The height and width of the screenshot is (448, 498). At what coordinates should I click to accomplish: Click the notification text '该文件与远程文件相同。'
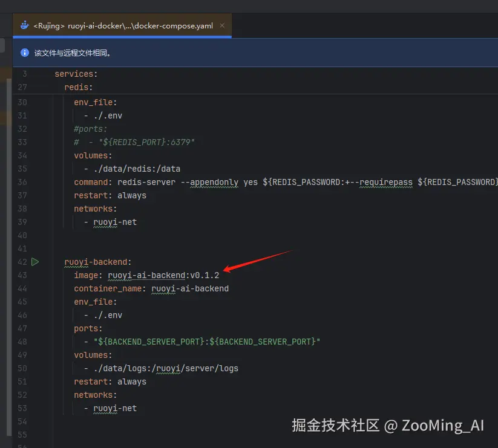point(73,53)
